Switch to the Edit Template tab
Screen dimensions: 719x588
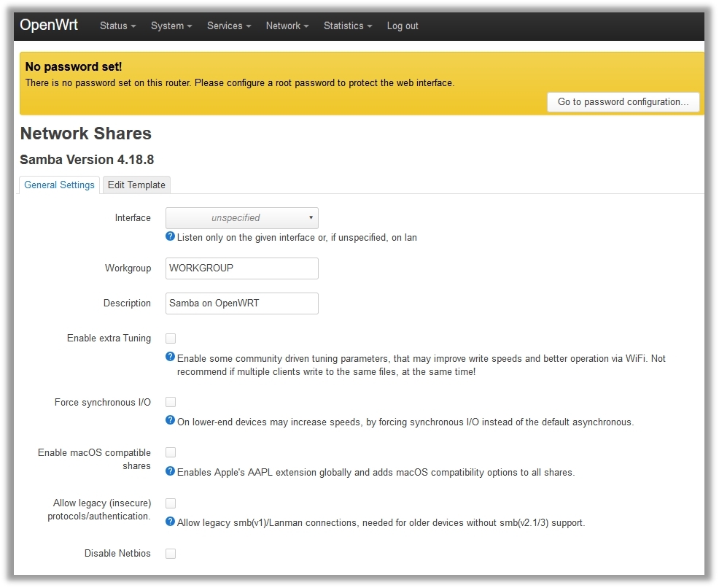coord(136,185)
